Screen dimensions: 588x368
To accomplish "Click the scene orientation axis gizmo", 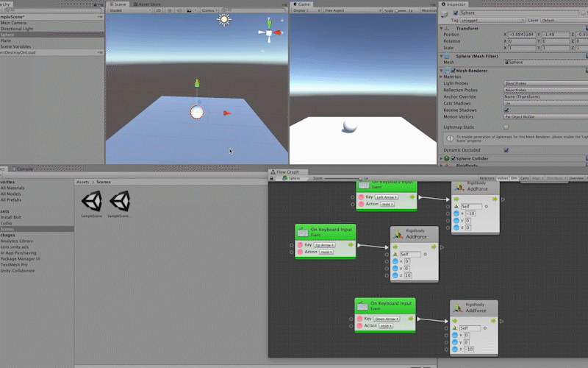I will point(269,32).
